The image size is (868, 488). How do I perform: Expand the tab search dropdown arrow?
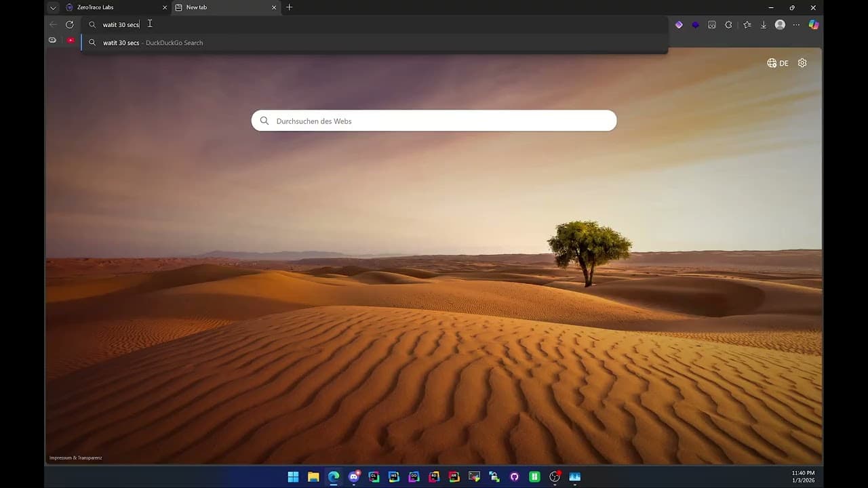coord(53,7)
